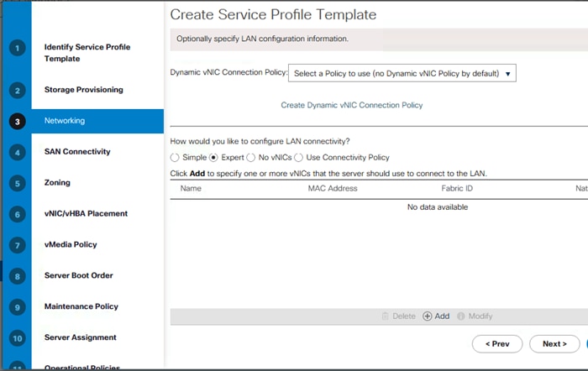Select the Simple radio button
Screen dimensions: 588x371
[175, 158]
